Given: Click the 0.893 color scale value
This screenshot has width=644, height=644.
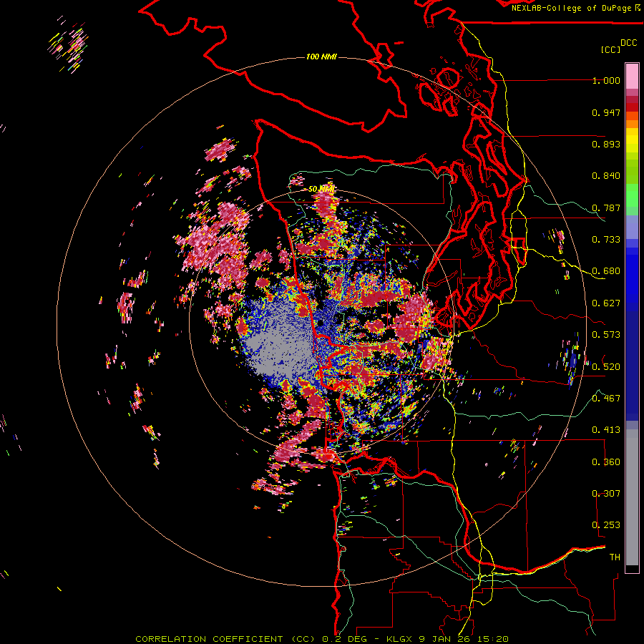Looking at the screenshot, I should point(606,144).
